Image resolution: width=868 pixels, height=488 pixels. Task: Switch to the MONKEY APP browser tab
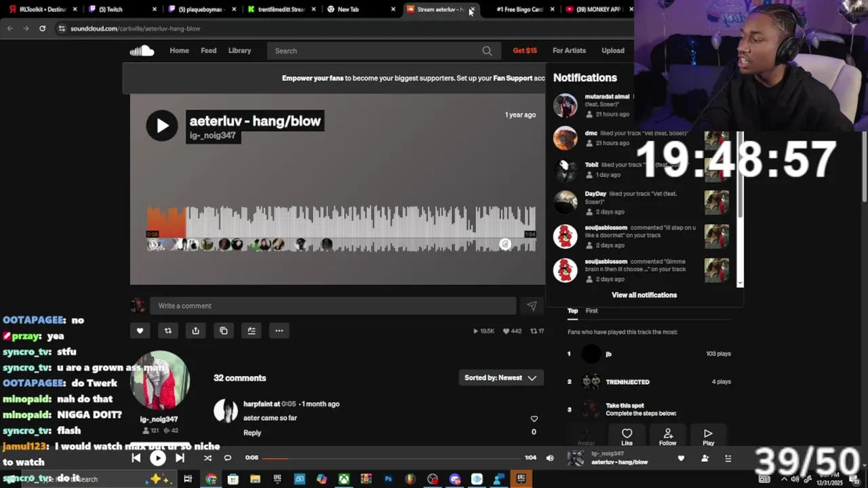click(x=598, y=9)
